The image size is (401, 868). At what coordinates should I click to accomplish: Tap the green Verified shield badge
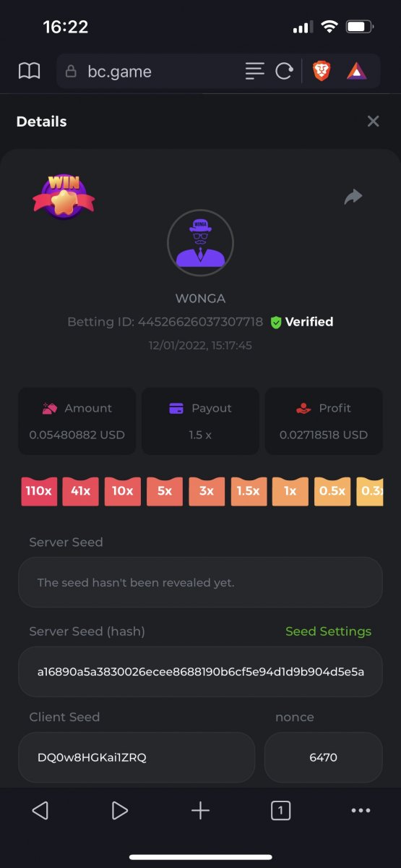[x=275, y=323]
